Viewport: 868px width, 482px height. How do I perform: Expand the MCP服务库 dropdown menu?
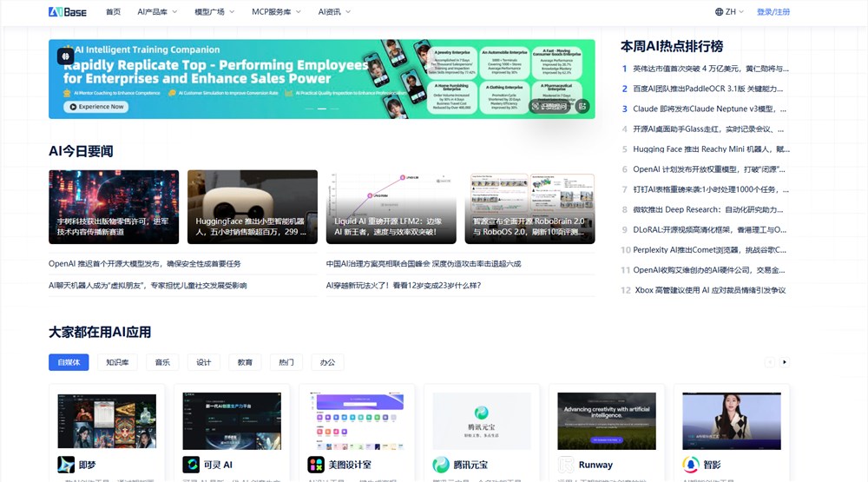pos(276,11)
